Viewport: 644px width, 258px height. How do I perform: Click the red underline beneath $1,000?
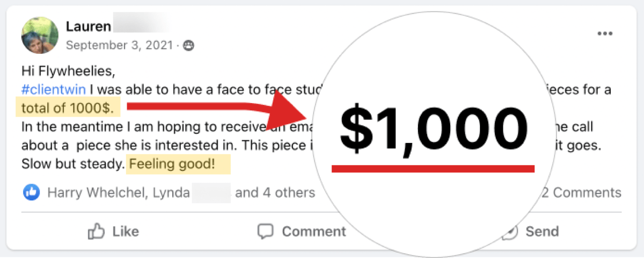tap(433, 169)
